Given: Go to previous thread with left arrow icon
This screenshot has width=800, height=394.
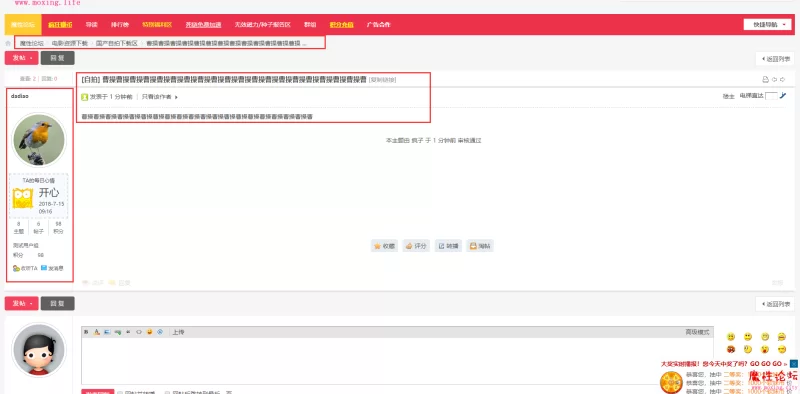Looking at the screenshot, I should point(774,79).
